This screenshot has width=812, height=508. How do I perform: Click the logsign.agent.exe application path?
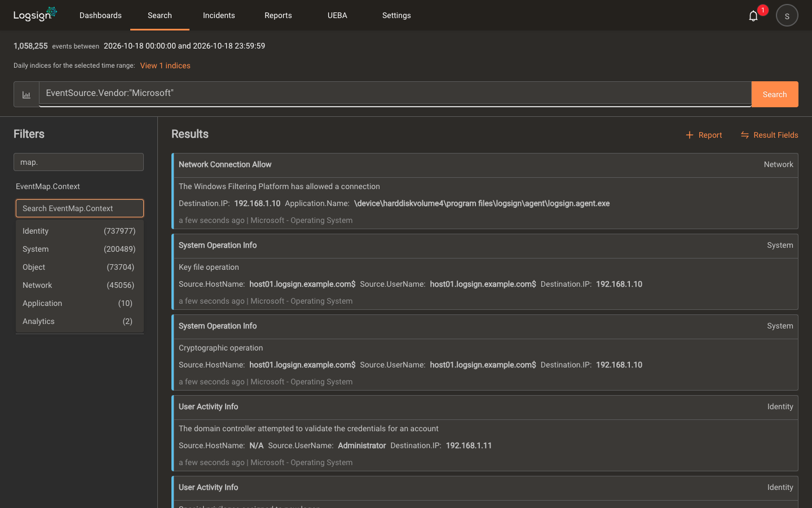coord(482,203)
